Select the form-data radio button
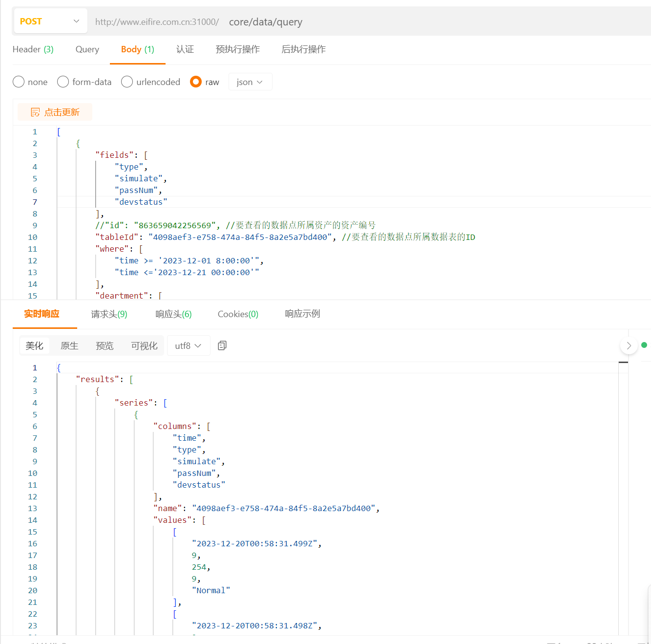Image resolution: width=651 pixels, height=644 pixels. [63, 82]
